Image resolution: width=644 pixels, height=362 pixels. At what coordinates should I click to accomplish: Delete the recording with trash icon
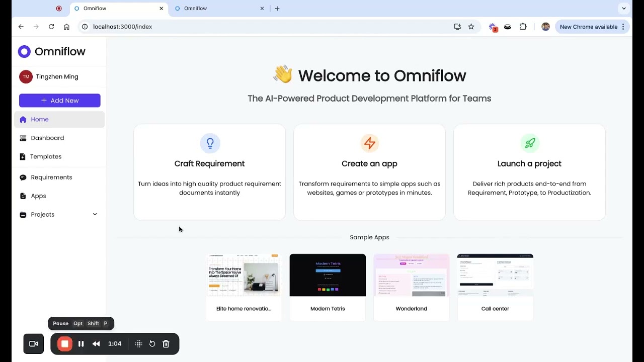point(166,344)
